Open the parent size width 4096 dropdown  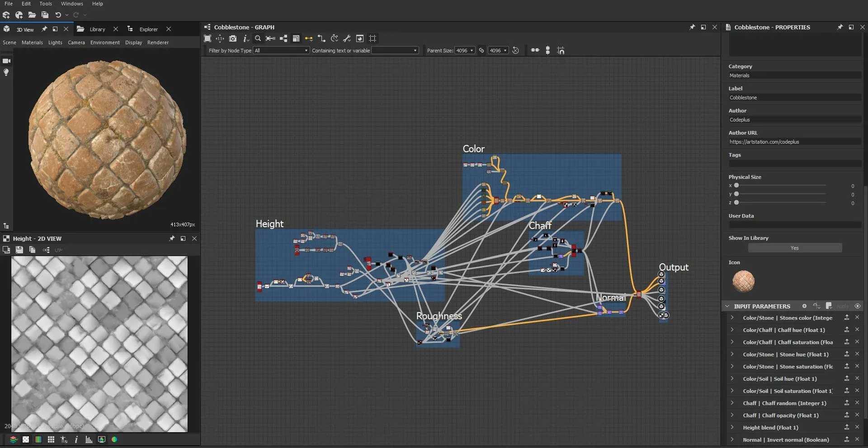(x=465, y=51)
